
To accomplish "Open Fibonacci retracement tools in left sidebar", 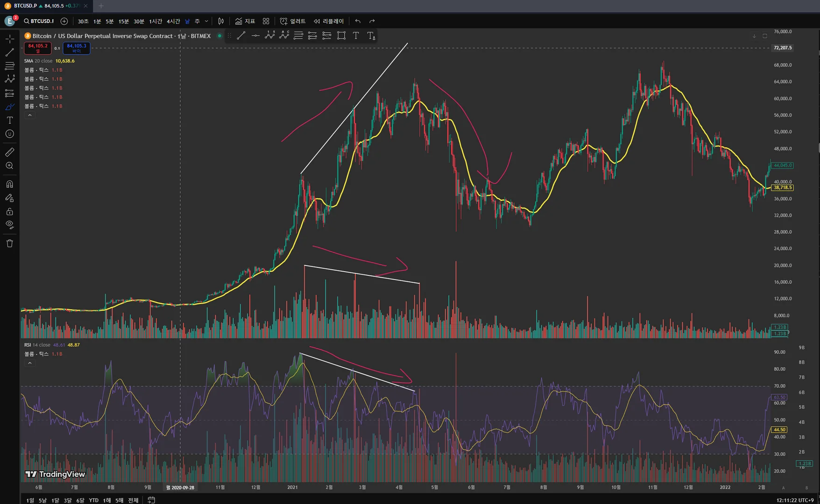I will click(9, 66).
